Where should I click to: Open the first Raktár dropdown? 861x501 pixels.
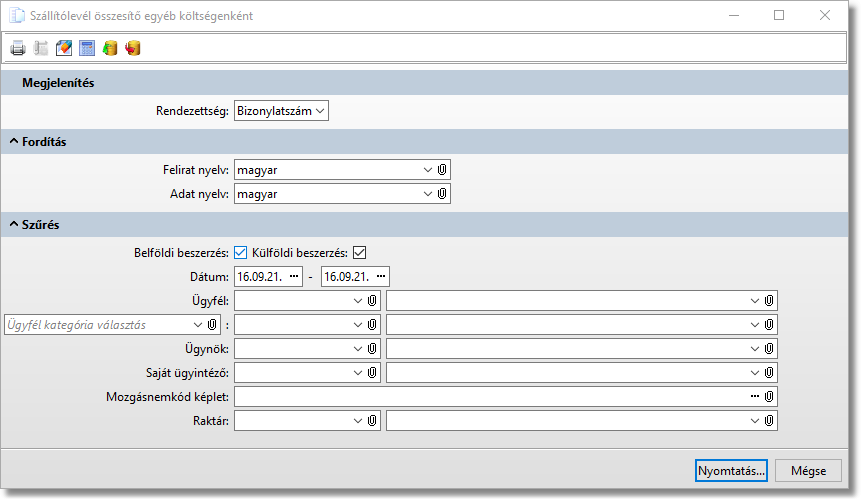(358, 422)
